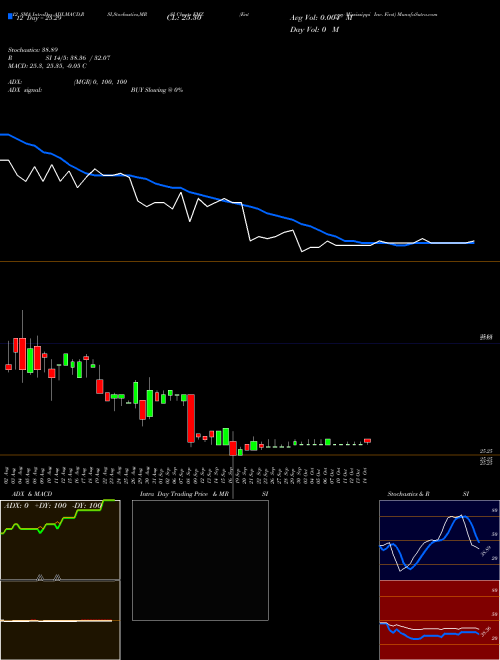
Task: Click the 'SI 14/3: 38.36 / 32.07' reading
Action: (x=78, y=58)
